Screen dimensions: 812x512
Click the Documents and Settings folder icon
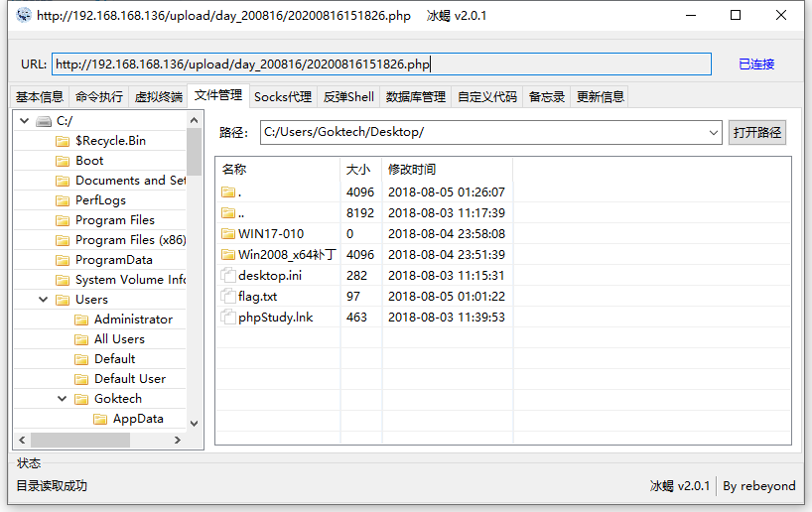pyautogui.click(x=63, y=181)
